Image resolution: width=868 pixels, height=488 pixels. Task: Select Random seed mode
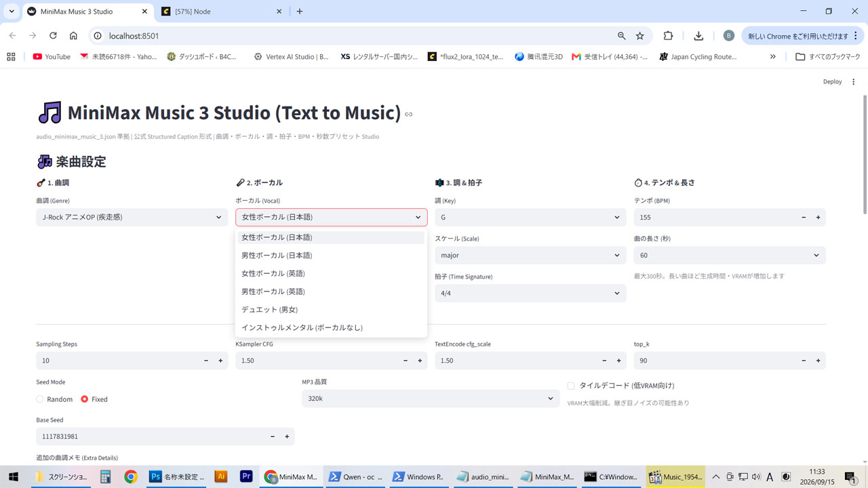(x=54, y=399)
